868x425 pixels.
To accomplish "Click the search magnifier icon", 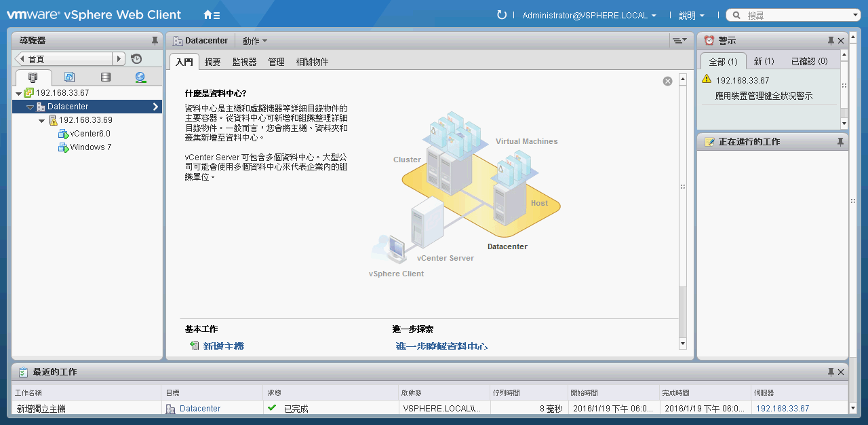I will [x=737, y=15].
